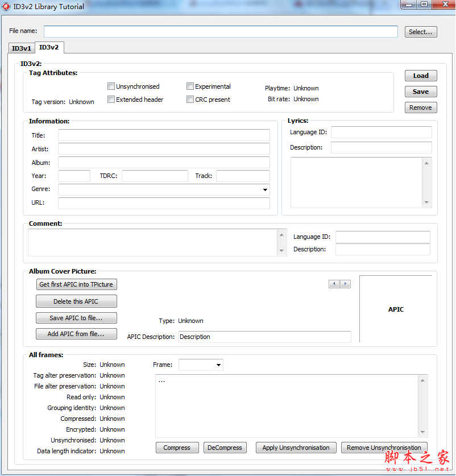Click Get first APIC into TPicture
Viewport: 456px width, 476px height.
coord(76,284)
